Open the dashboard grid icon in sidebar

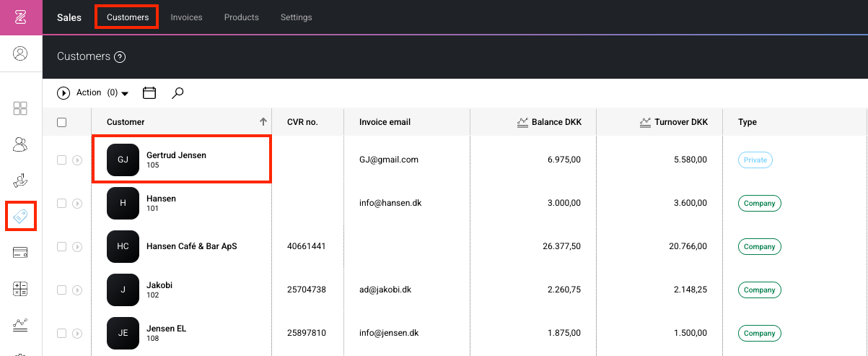pos(21,108)
